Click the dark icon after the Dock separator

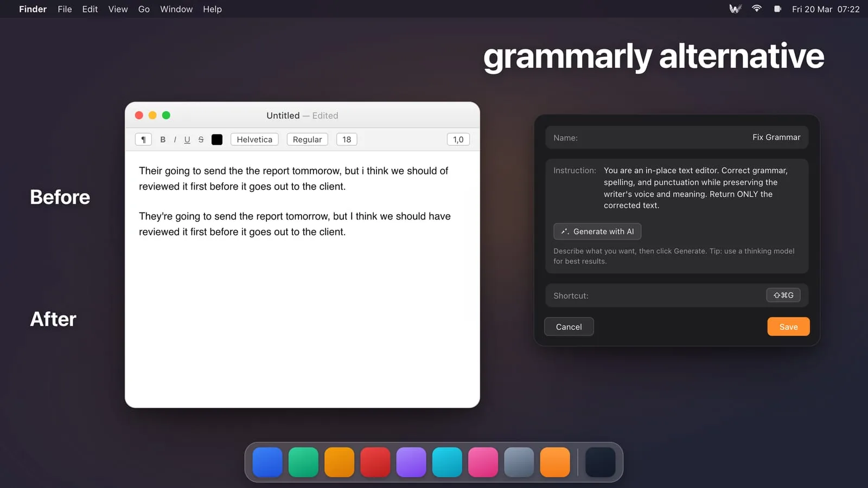point(601,462)
